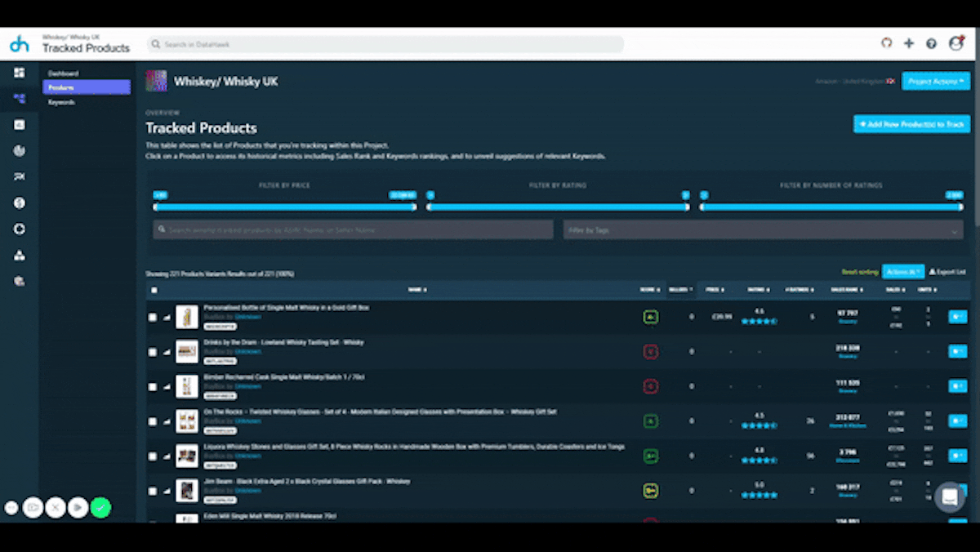The width and height of the screenshot is (980, 552).
Task: Click the camera icon in recorder bar
Action: [33, 507]
